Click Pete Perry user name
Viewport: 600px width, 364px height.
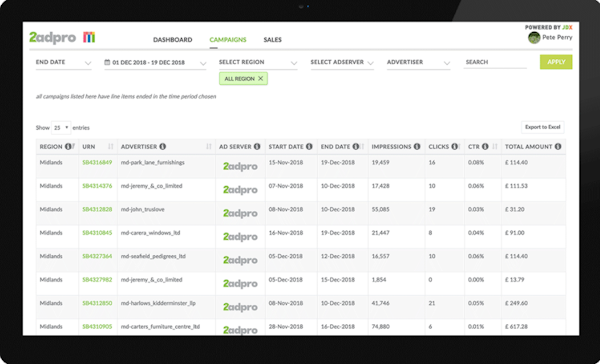coord(557,37)
